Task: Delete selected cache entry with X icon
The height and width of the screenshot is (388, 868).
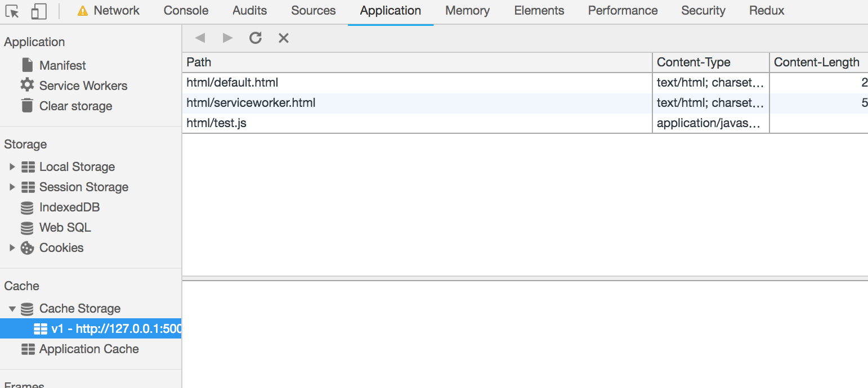Action: pos(283,38)
